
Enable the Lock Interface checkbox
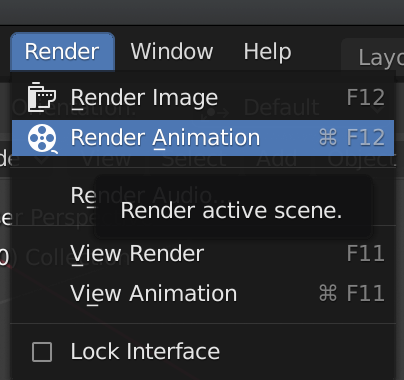pyautogui.click(x=42, y=352)
